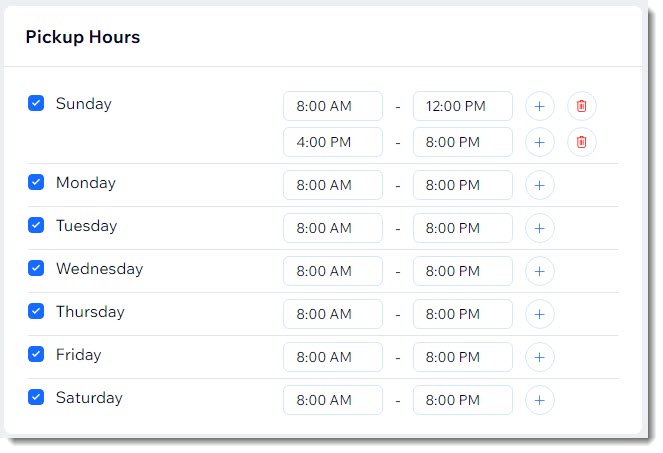The image size is (663, 453).
Task: Add another time slot for Thursday
Action: click(540, 314)
